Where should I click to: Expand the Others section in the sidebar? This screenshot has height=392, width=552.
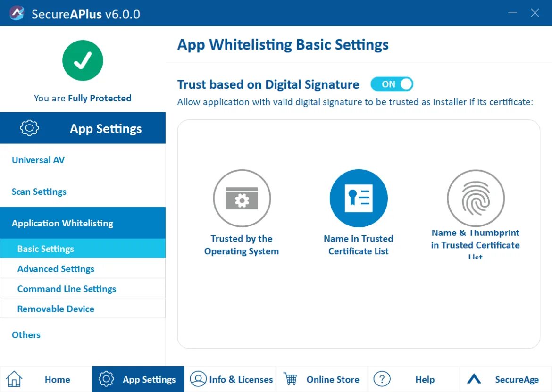tap(26, 335)
